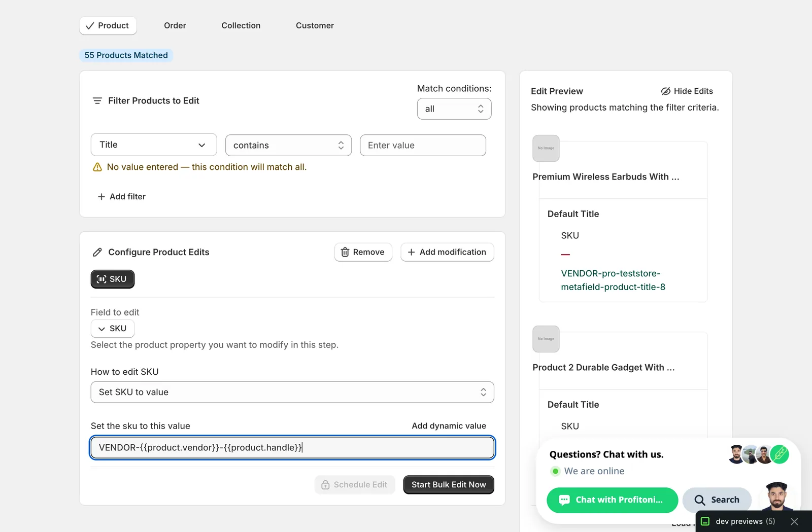The width and height of the screenshot is (812, 532).
Task: Open the Match conditions 'all' dropdown
Action: click(x=454, y=109)
